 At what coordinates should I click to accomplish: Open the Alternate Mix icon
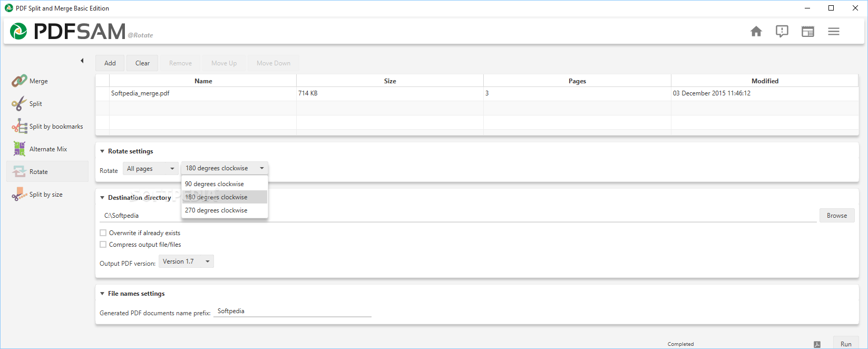19,149
